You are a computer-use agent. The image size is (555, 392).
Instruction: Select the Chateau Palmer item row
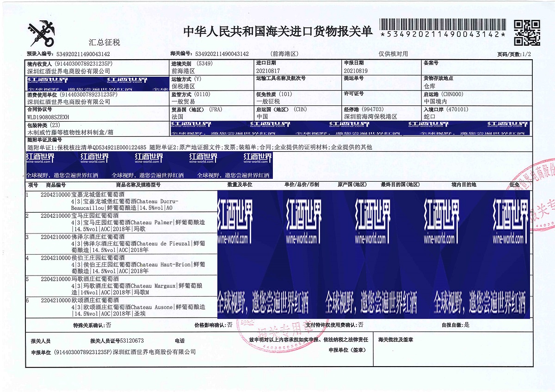click(x=120, y=222)
